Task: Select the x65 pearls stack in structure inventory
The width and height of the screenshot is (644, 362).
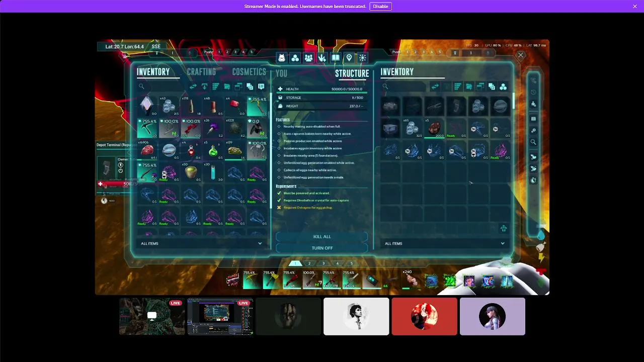Action: [413, 128]
